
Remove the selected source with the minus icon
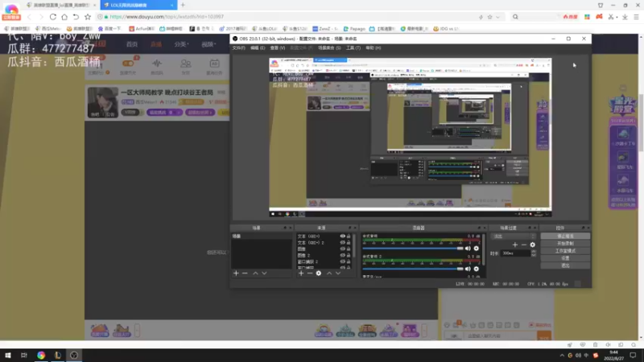(x=310, y=274)
